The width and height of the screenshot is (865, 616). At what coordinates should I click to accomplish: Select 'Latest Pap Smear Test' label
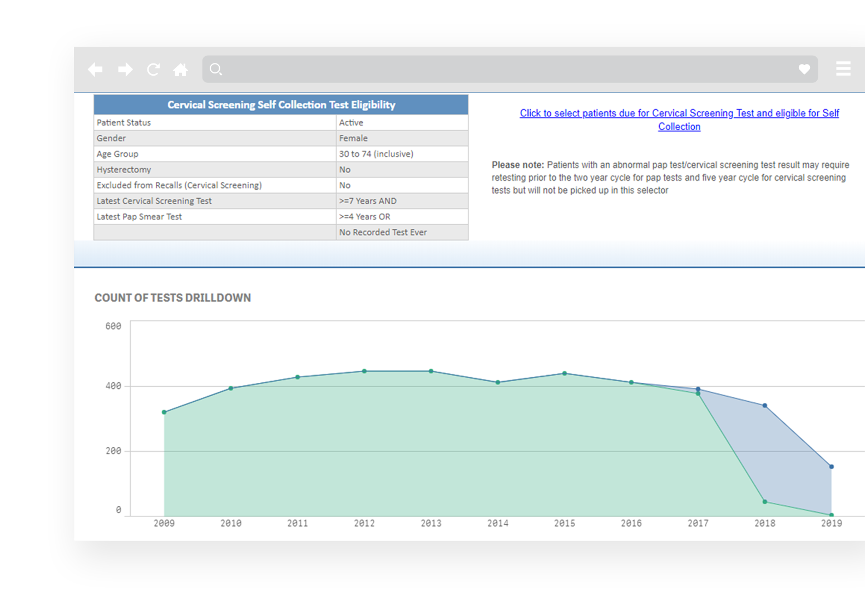[x=139, y=216]
